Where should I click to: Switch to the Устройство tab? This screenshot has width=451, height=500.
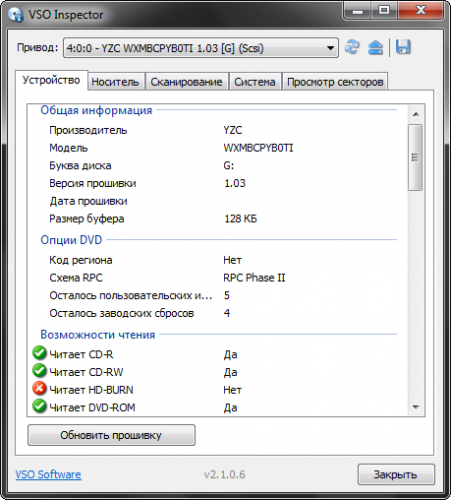pos(51,80)
